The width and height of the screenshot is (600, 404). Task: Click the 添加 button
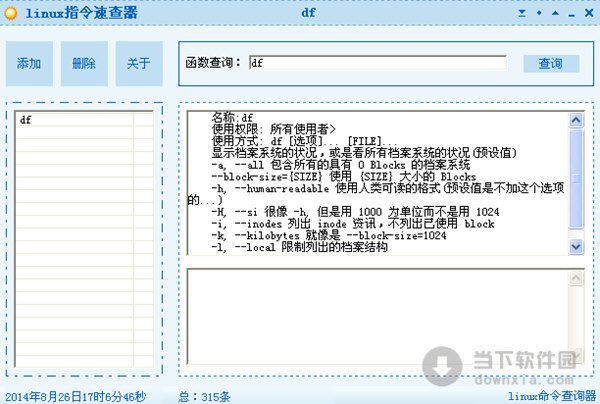click(29, 64)
